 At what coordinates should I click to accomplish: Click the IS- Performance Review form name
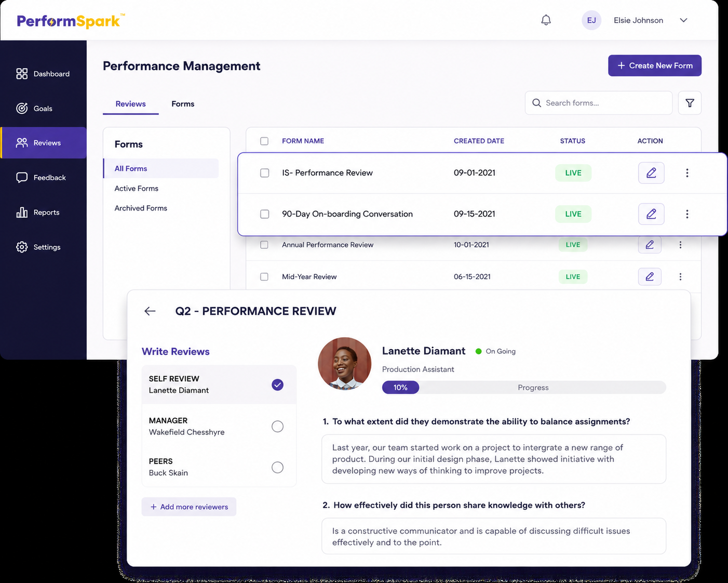[327, 173]
